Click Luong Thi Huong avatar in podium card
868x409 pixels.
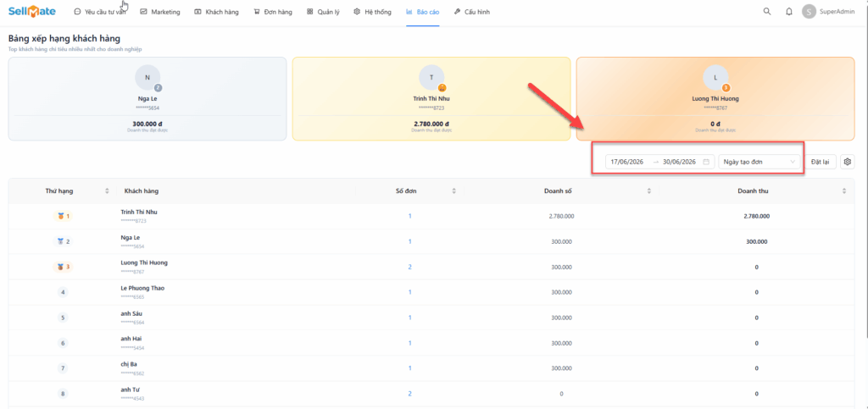pos(715,78)
